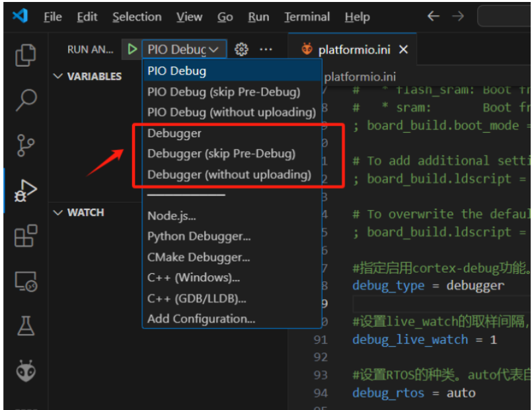This screenshot has height=410, width=532.
Task: Open the Selection menu
Action: coord(137,17)
